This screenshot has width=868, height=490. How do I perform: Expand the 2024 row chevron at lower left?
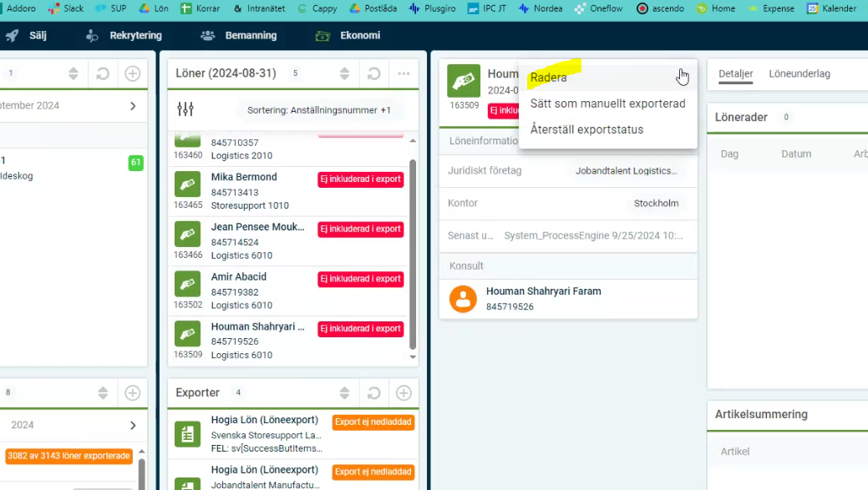click(x=132, y=426)
